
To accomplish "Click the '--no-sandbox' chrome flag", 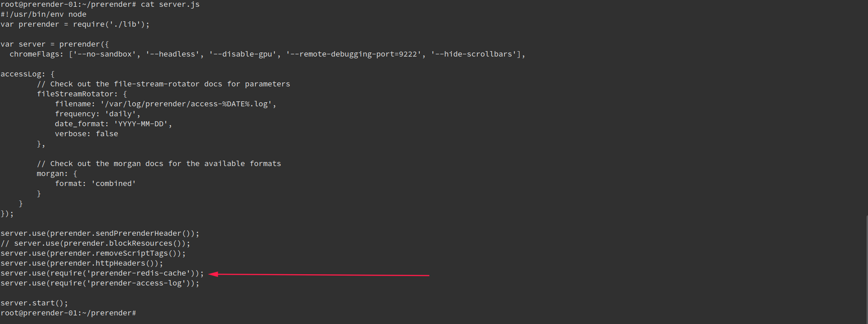I will [x=105, y=54].
